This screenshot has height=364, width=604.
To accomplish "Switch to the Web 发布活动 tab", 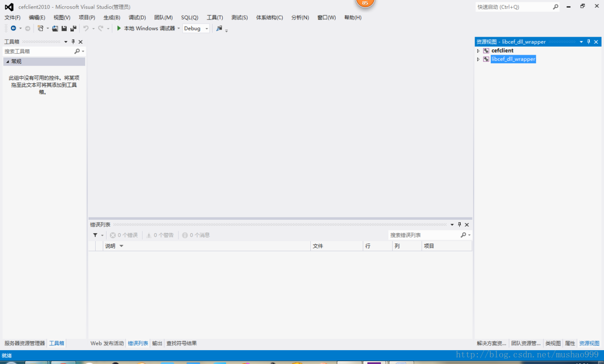I will coord(107,343).
